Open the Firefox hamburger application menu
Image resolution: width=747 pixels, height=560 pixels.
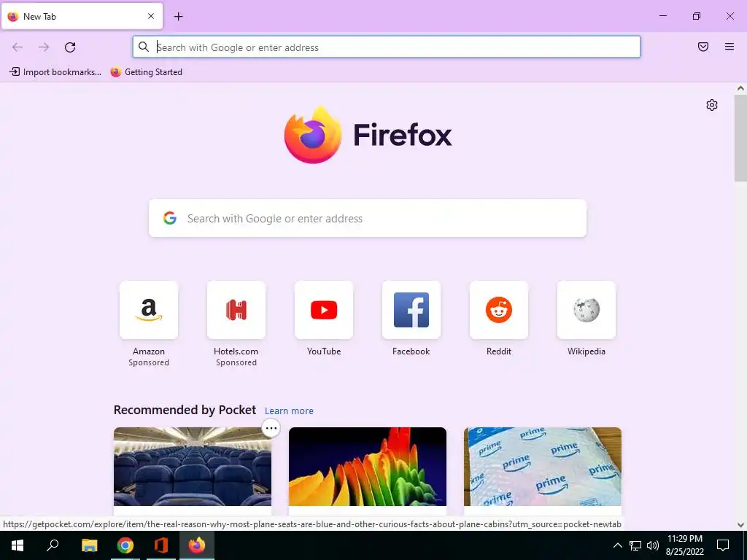pyautogui.click(x=729, y=47)
